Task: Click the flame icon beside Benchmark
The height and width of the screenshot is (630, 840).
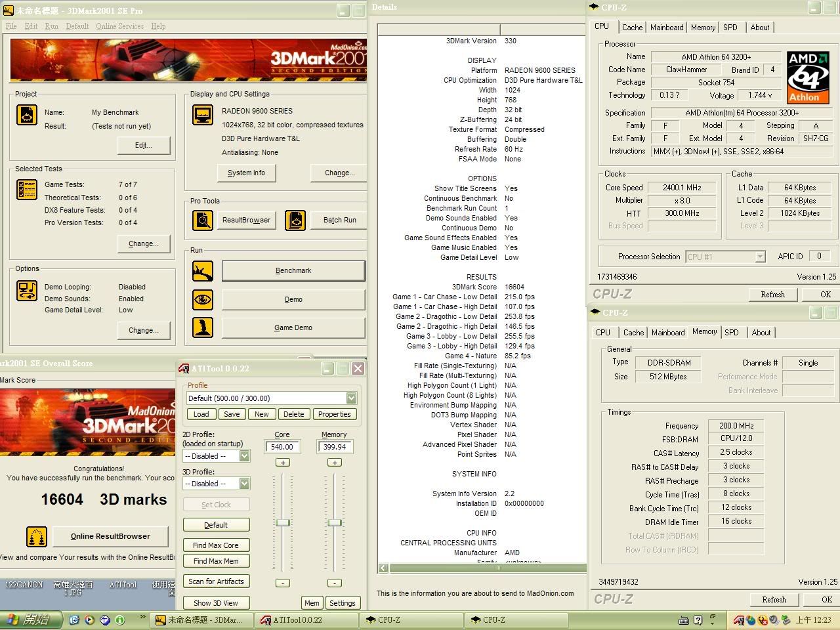Action: pos(203,270)
